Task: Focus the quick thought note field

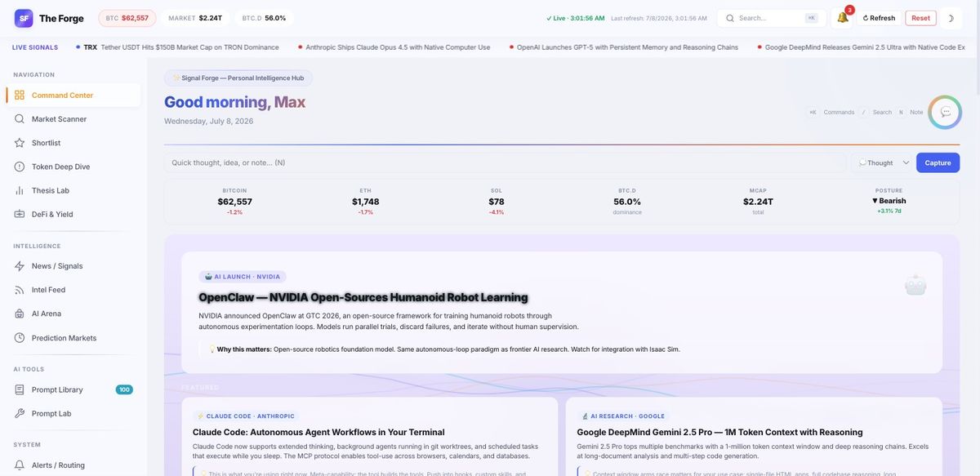Action: pos(505,162)
